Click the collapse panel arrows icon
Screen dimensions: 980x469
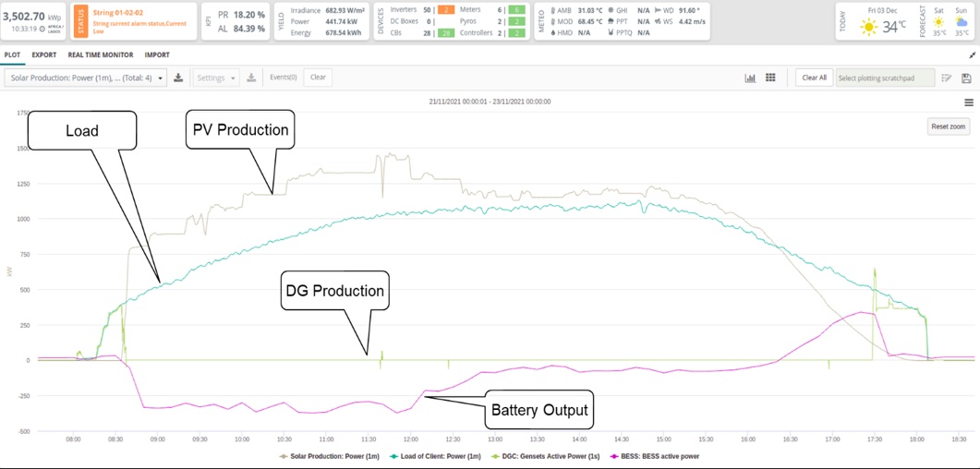click(x=972, y=55)
